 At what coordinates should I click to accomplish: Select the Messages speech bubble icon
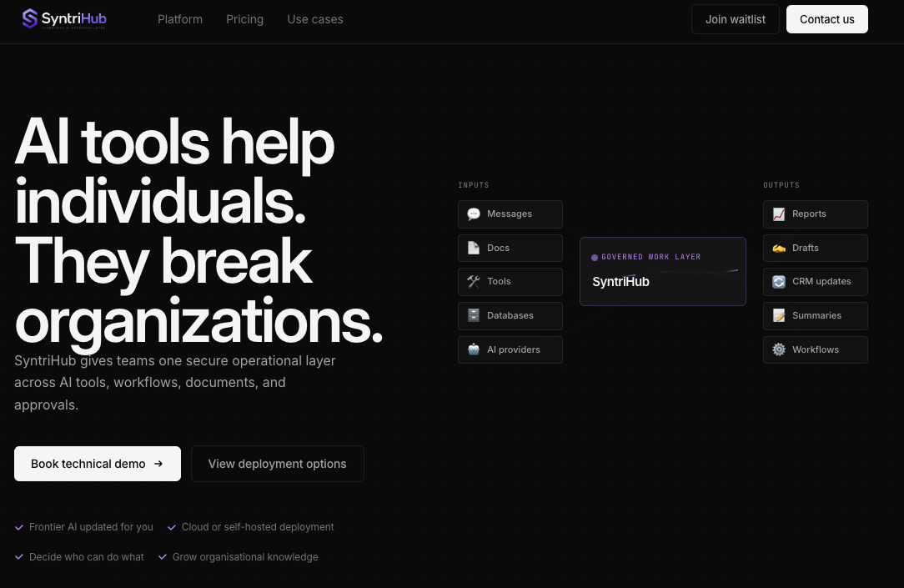click(x=474, y=214)
